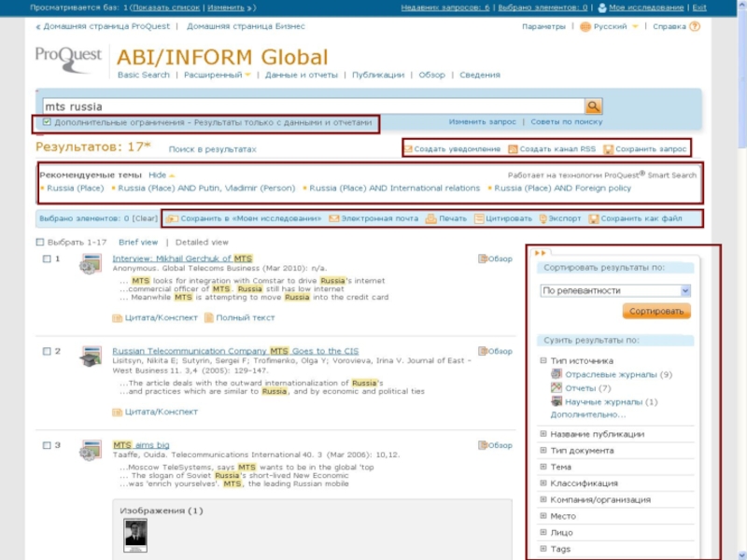
Task: Click the Экспорт icon
Action: pyautogui.click(x=543, y=219)
